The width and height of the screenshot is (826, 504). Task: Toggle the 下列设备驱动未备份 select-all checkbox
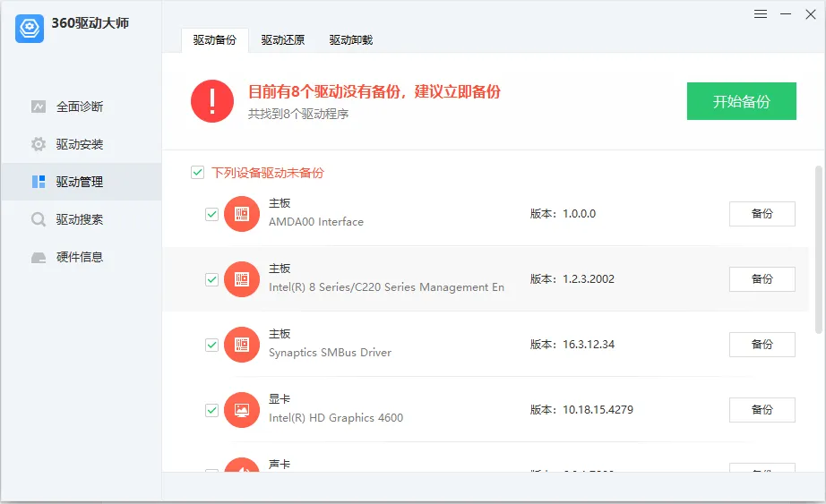(x=198, y=172)
